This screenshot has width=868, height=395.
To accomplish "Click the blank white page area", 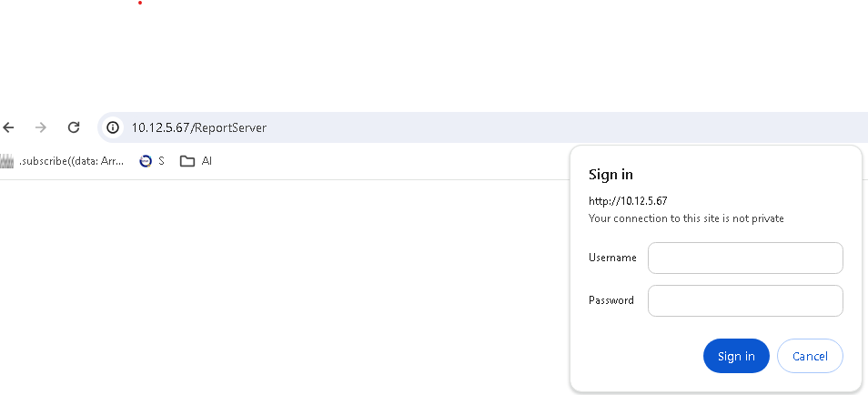I will coord(273,291).
